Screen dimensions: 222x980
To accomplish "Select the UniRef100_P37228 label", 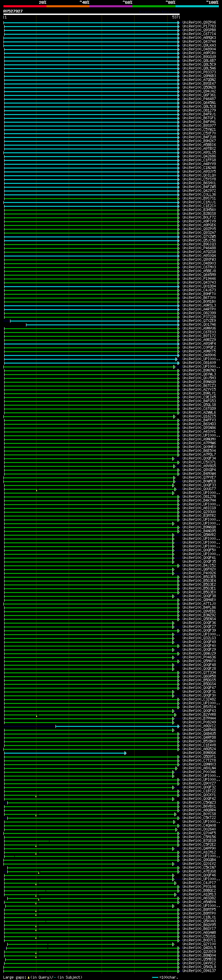I will pos(199,317).
